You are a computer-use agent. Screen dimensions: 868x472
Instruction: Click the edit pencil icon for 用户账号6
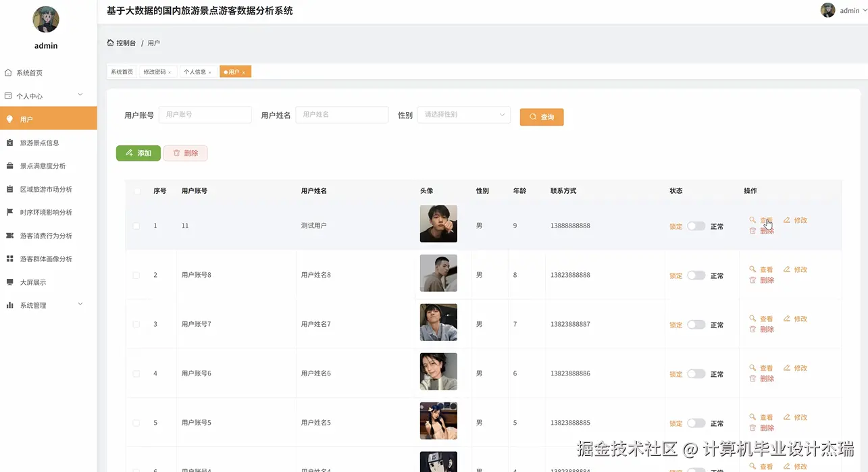coord(786,368)
